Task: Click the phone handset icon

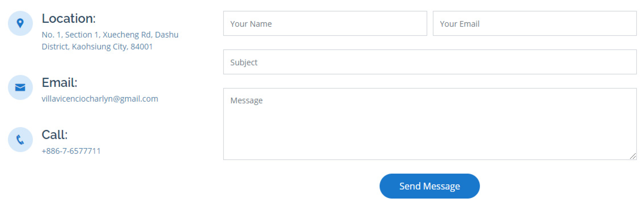Action: coord(20,140)
